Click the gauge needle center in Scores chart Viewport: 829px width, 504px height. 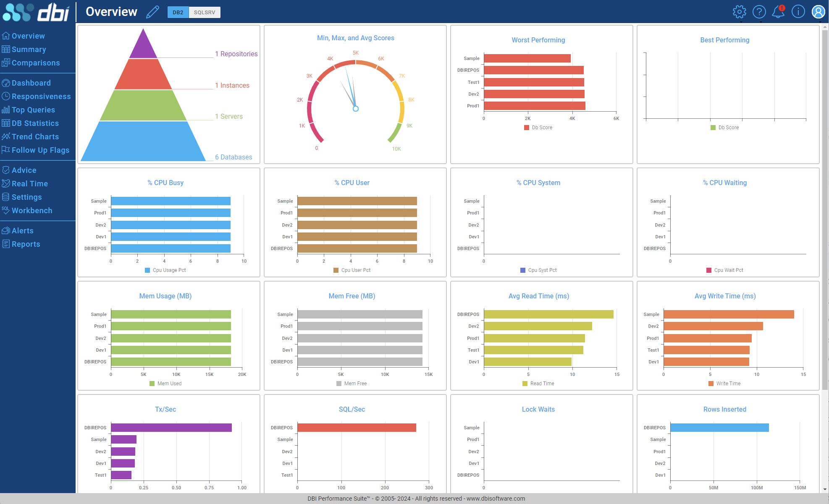click(356, 109)
